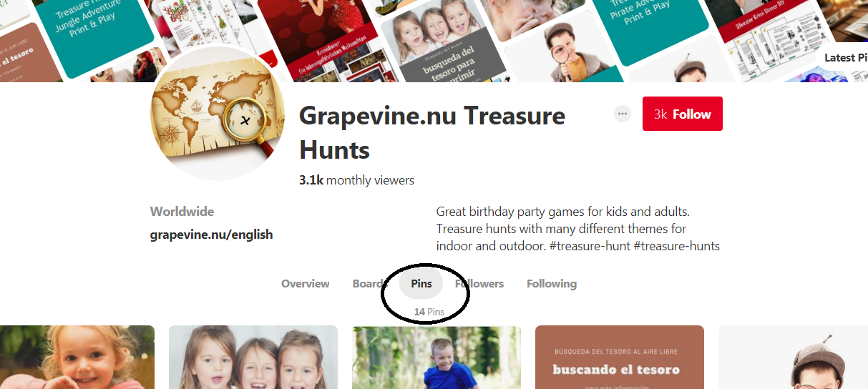The width and height of the screenshot is (868, 389).
Task: Open the child with feathered hat pin
Action: coord(793,357)
